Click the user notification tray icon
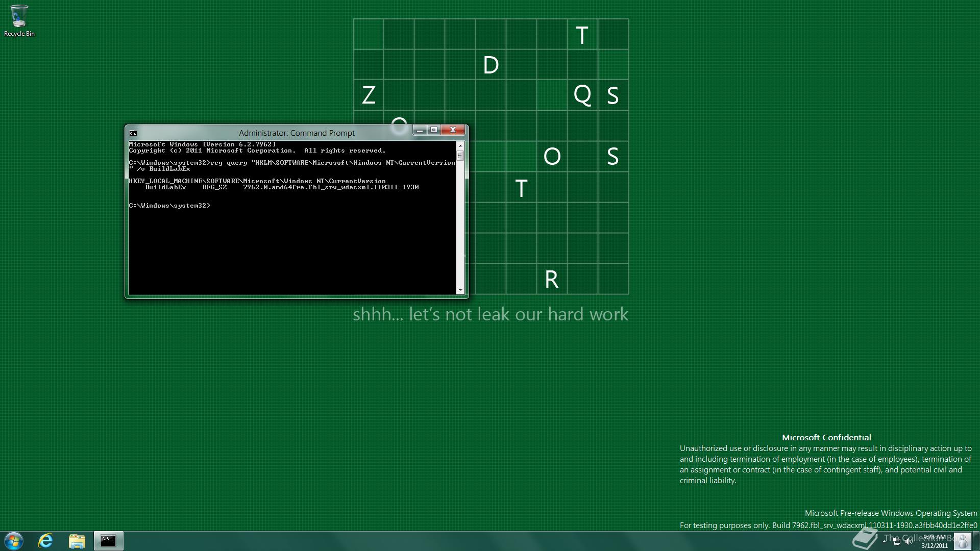The width and height of the screenshot is (980, 551). pyautogui.click(x=962, y=541)
